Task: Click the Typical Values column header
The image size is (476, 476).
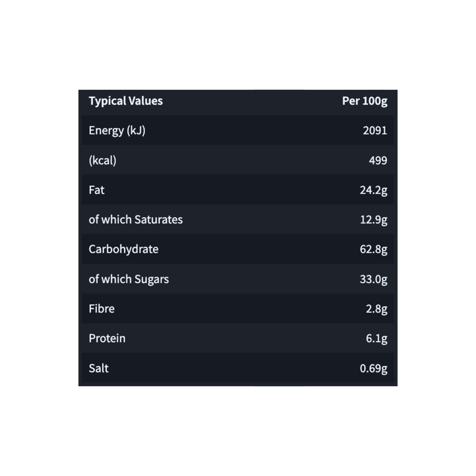Action: pos(126,101)
